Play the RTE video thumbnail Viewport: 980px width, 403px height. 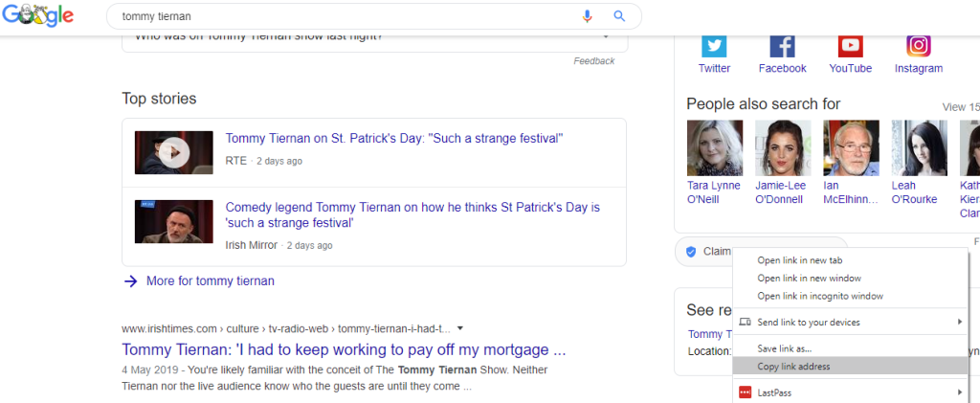[x=173, y=152]
